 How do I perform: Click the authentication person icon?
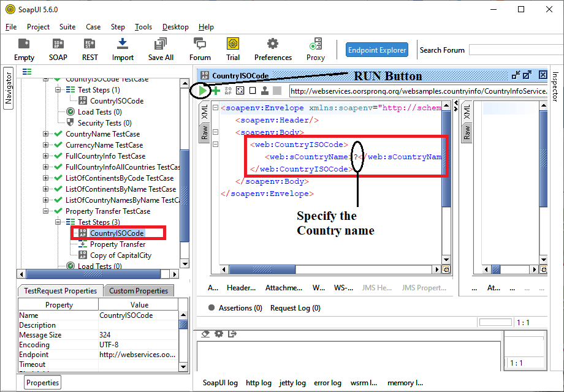[x=265, y=91]
